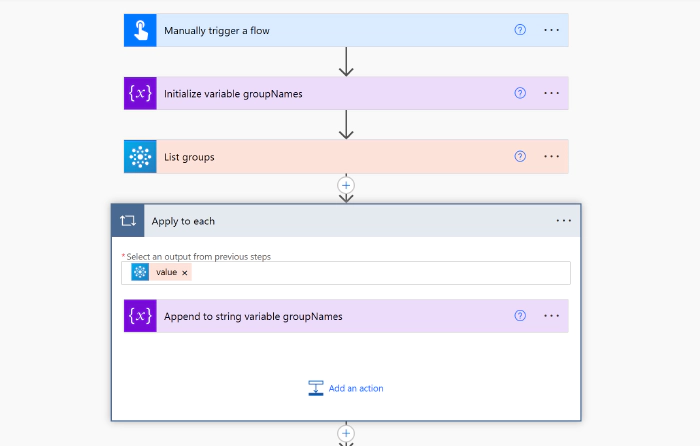Screen dimensions: 700x446
Task: Show help for List groups action
Action: tap(520, 156)
